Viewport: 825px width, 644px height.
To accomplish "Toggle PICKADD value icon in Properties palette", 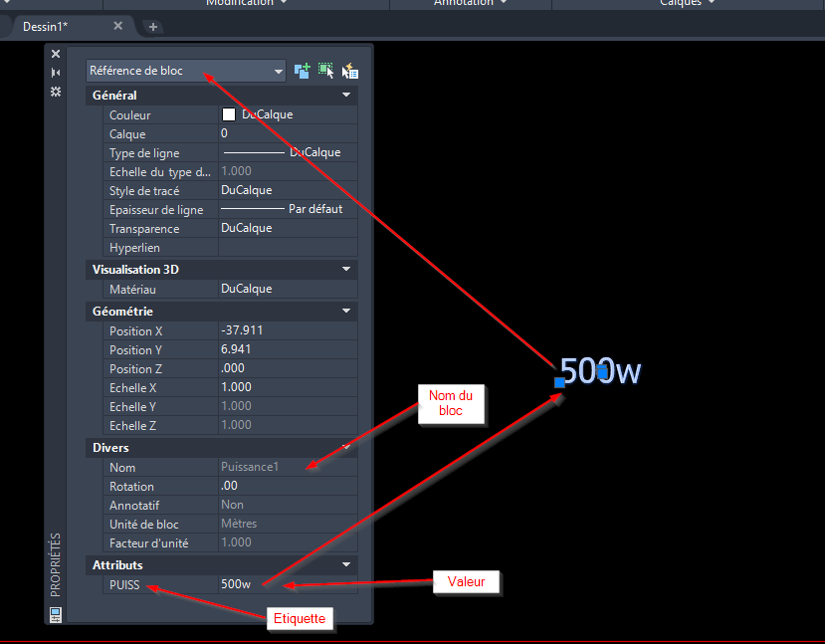I will pyautogui.click(x=302, y=71).
